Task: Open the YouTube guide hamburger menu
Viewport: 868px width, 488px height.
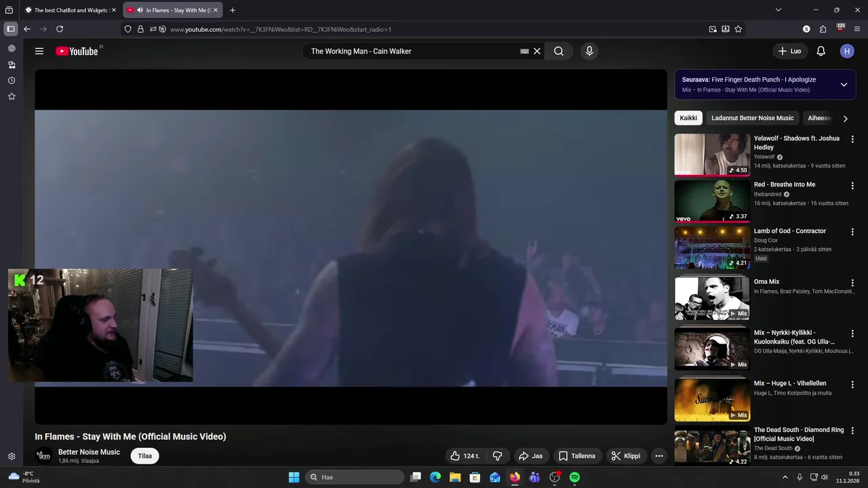Action: click(x=39, y=51)
